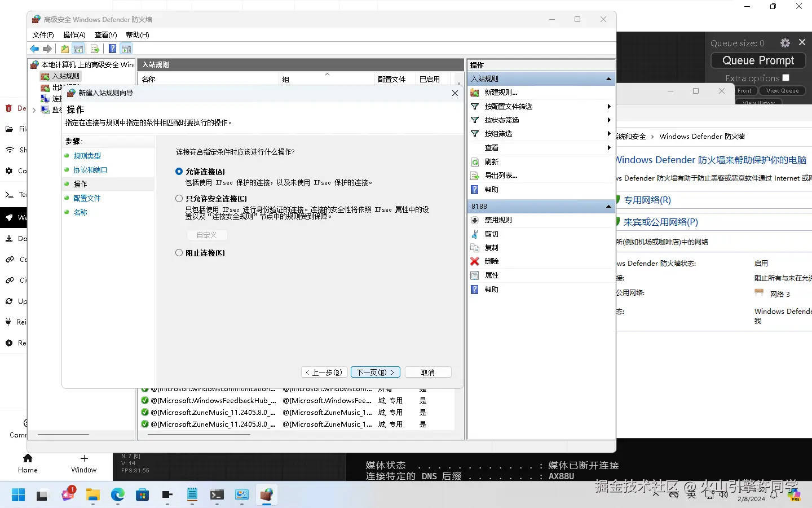Toggle the show/hide console tree toolbar icon
Image resolution: width=812 pixels, height=508 pixels.
coord(78,49)
